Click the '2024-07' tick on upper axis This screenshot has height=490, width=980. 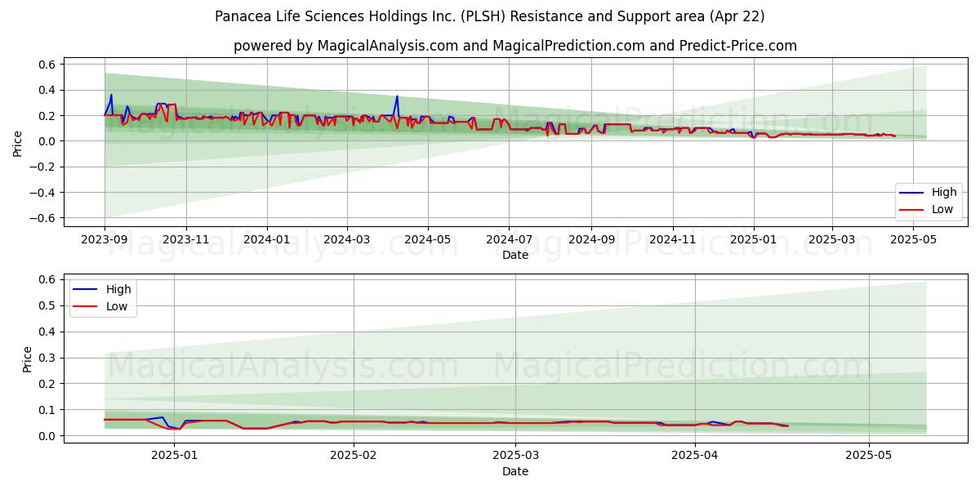[x=509, y=239]
